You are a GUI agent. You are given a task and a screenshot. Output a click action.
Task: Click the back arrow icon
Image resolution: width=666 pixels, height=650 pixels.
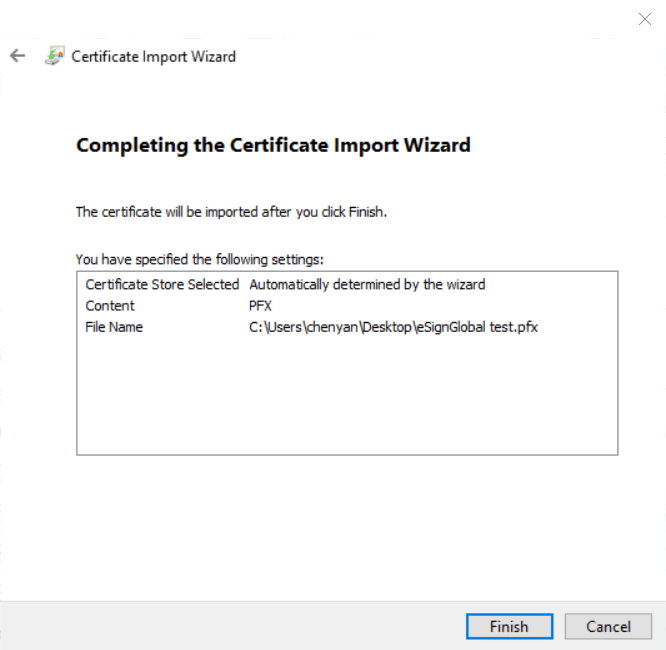click(x=17, y=56)
